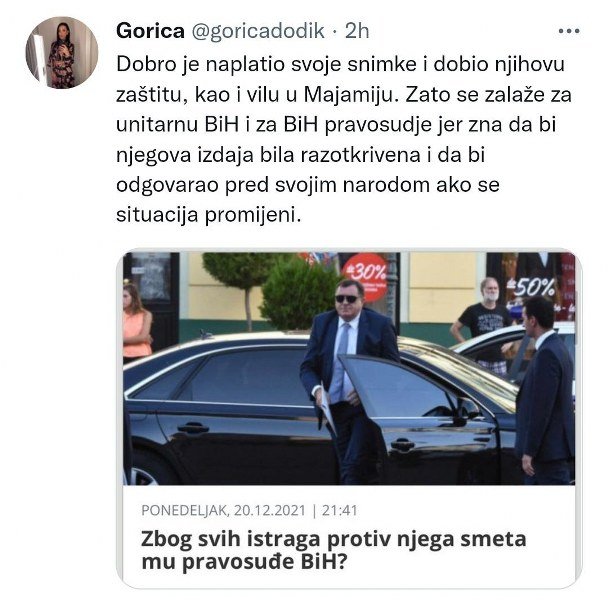Click the card date PONEDELJAK, 20.12.2021
608x600 pixels.
coord(223,510)
